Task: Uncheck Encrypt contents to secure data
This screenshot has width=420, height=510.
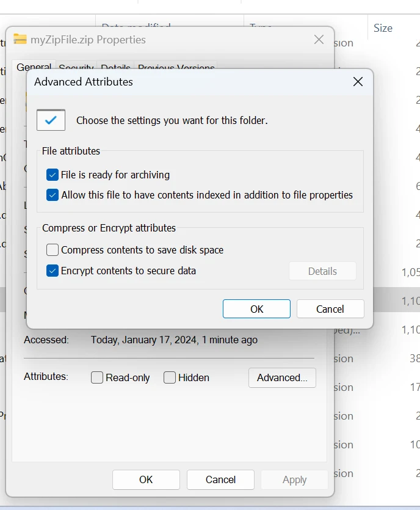Action: (52, 271)
